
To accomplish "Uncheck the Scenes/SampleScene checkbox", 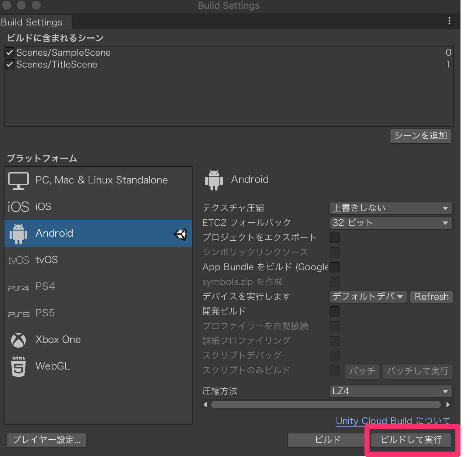I will point(10,53).
